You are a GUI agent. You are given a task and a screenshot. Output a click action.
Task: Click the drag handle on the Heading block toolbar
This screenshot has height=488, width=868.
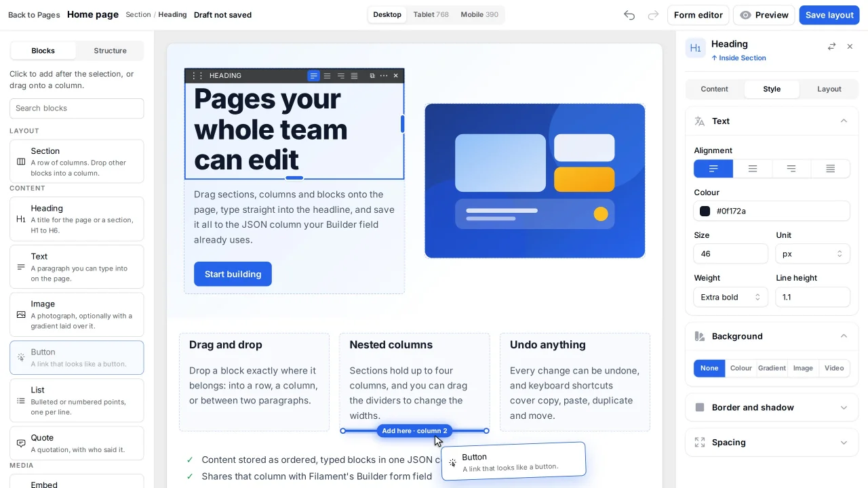click(x=197, y=76)
